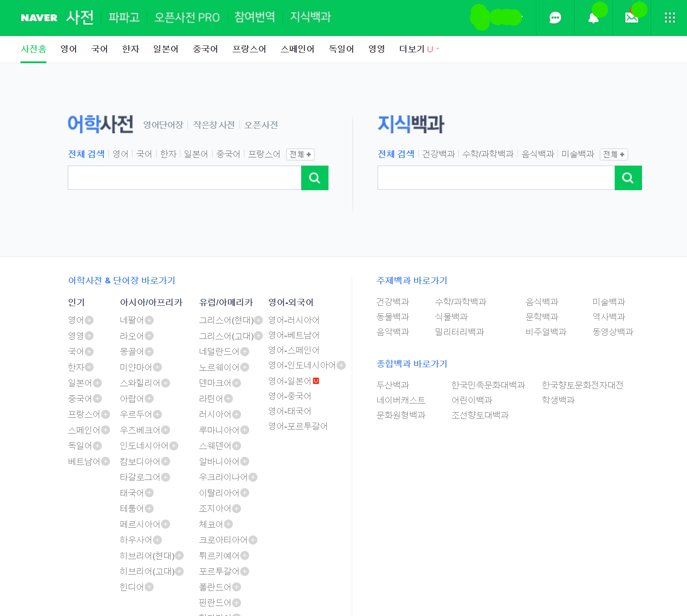Click the plus icon next to 그리스어(현대)
The width and height of the screenshot is (687, 616).
point(258,320)
